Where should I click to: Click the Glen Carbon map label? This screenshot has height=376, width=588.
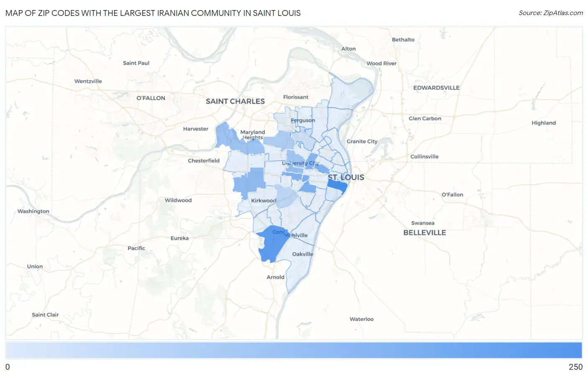point(425,119)
